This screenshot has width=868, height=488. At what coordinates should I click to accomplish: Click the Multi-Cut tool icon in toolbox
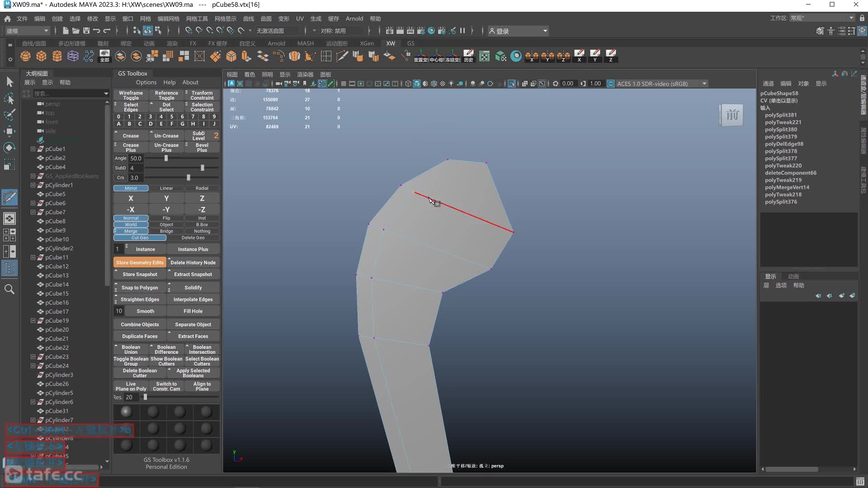pos(9,197)
